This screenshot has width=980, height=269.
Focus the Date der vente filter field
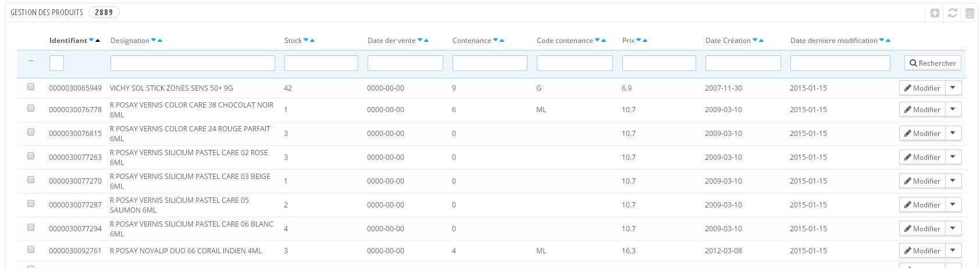tap(405, 63)
